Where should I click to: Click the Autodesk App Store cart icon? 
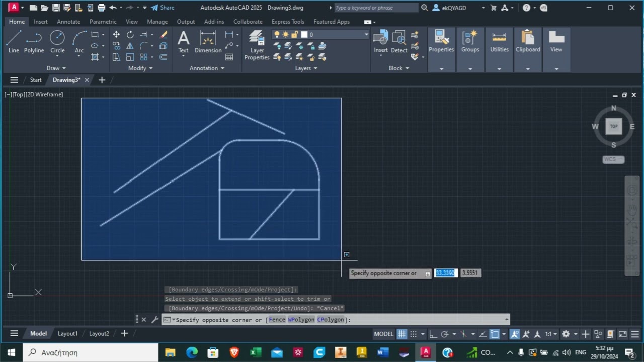pos(494,8)
